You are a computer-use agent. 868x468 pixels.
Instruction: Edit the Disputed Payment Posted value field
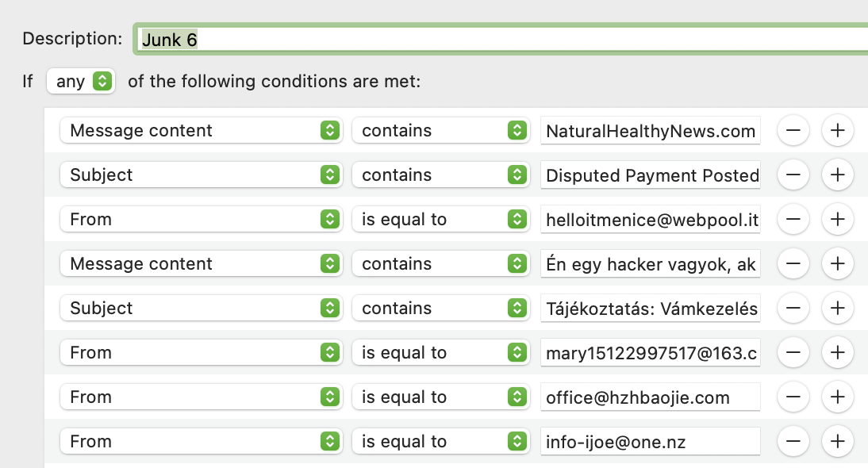(650, 175)
